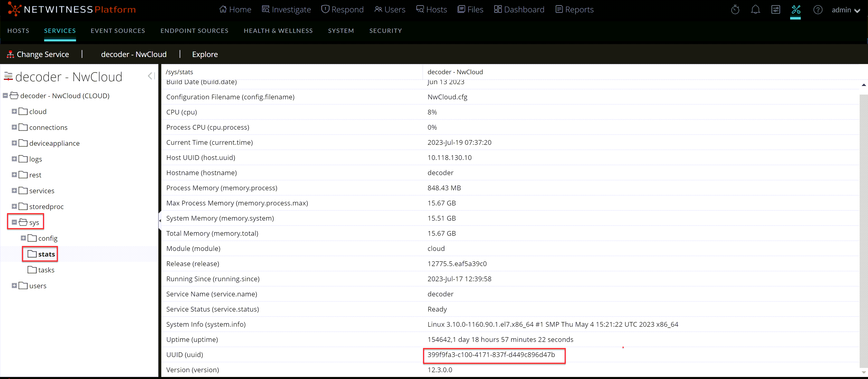Click the decoder server icon beside panel title

[8, 76]
